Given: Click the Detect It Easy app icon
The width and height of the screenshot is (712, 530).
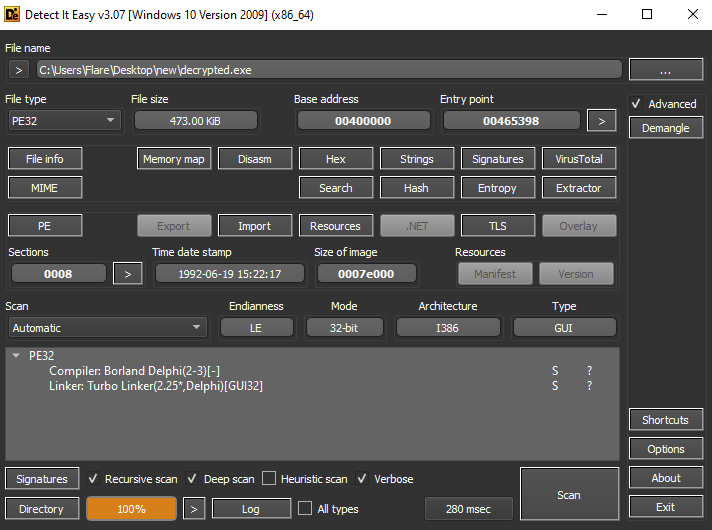Looking at the screenshot, I should coord(12,15).
